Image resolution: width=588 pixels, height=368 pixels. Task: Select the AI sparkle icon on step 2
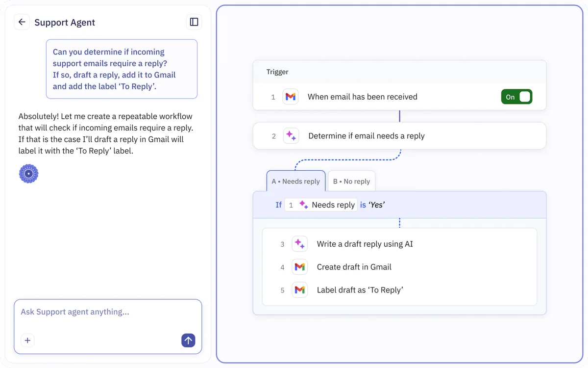291,136
